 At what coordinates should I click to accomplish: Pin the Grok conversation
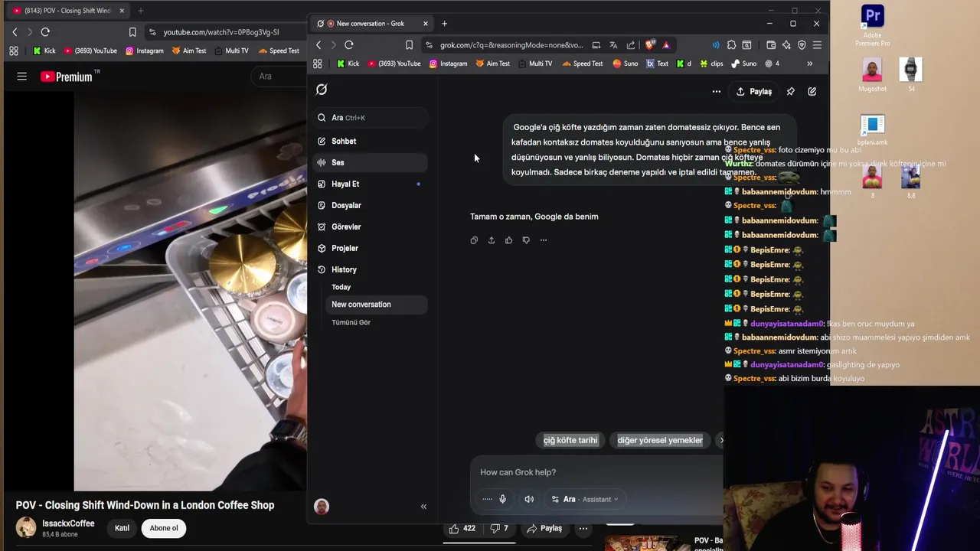[x=791, y=92]
